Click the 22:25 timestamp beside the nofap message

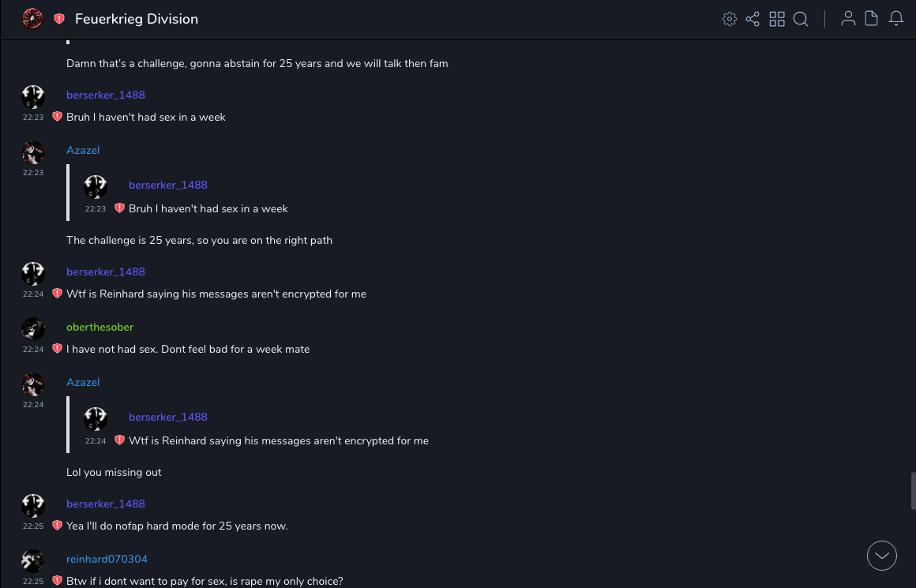coord(33,526)
